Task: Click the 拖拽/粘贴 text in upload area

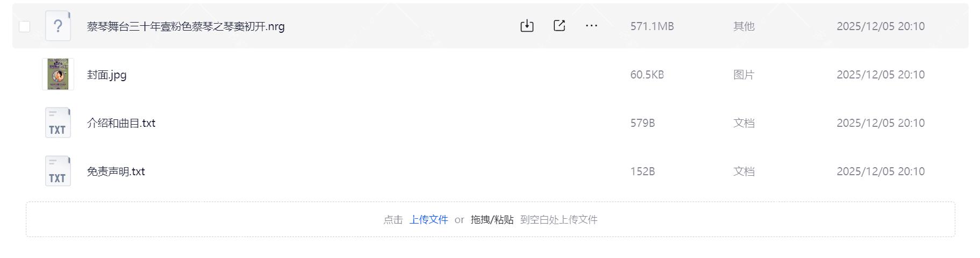Action: (x=492, y=219)
